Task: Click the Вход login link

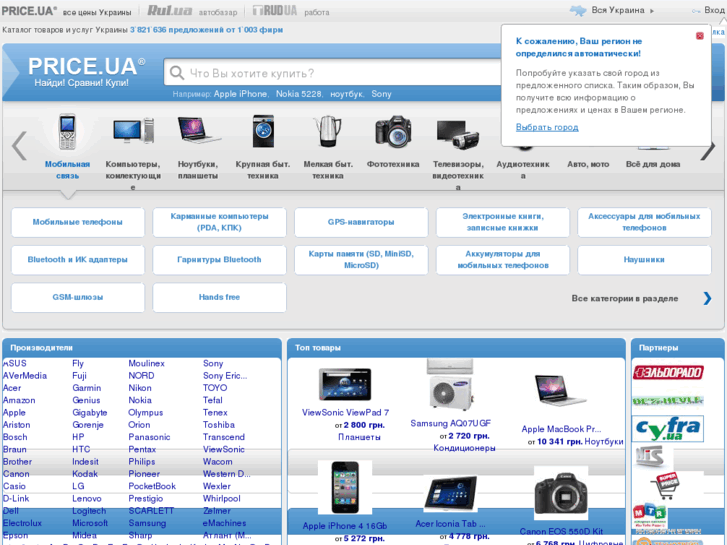Action: coord(714,10)
